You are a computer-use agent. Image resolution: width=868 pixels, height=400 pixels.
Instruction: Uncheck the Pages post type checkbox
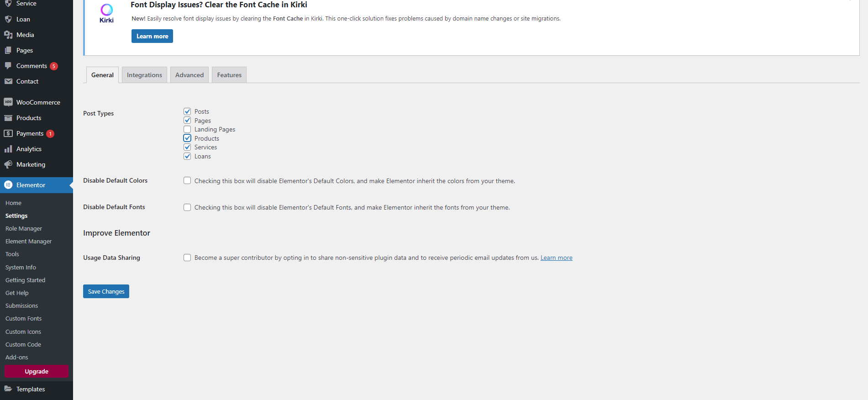click(187, 120)
